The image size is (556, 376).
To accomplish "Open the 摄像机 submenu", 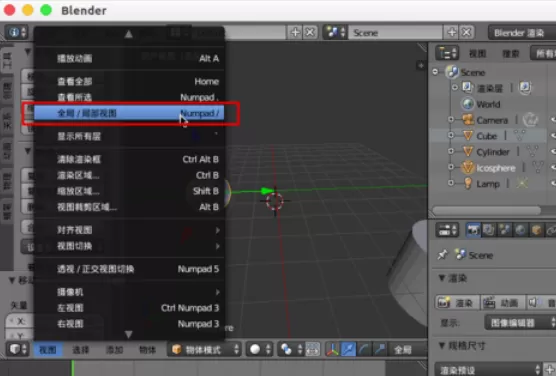I will click(x=130, y=292).
